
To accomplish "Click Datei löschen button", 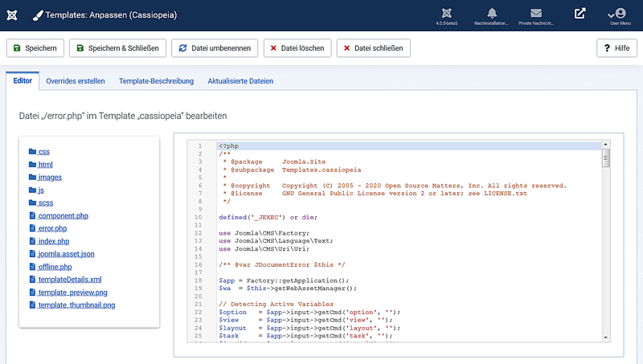I will click(297, 48).
